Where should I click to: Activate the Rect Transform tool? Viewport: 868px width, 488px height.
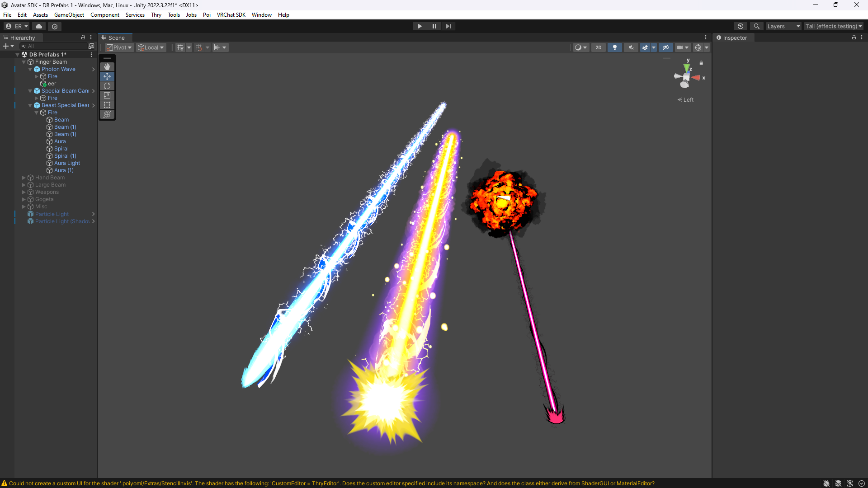click(107, 105)
